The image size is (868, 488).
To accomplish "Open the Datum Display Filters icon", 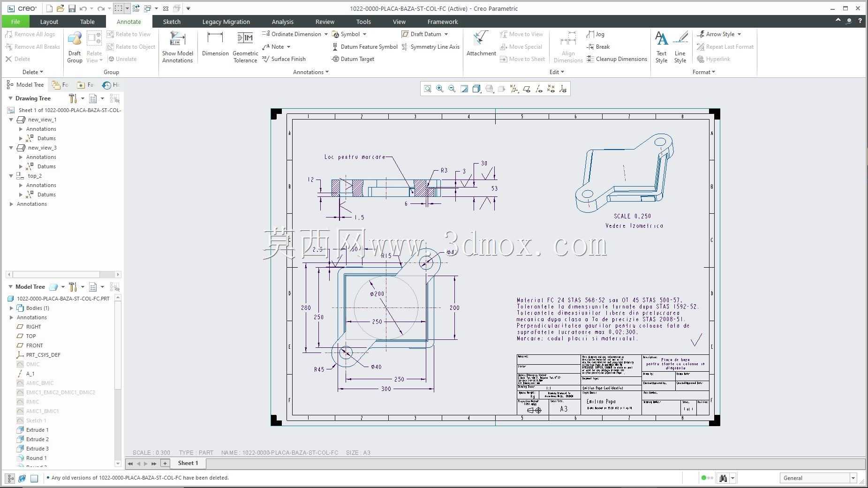I will click(514, 89).
